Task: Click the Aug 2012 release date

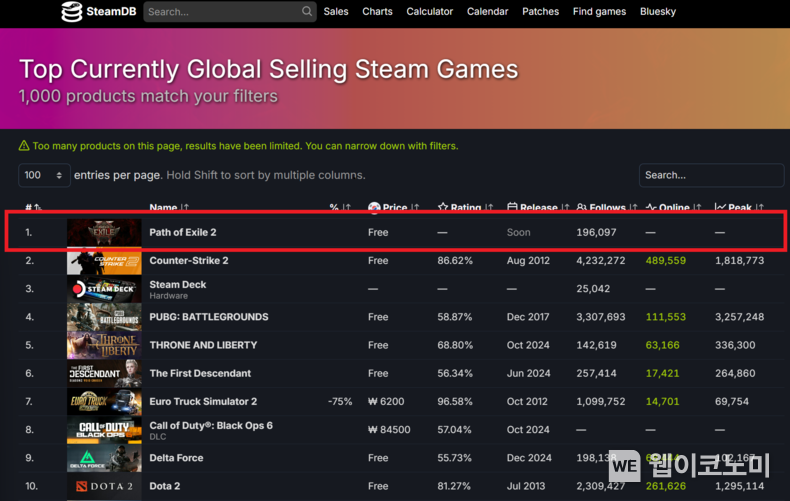Action: click(528, 261)
